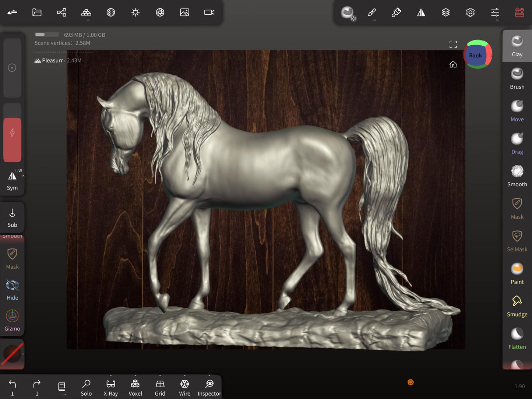
Task: Open the Camera menu
Action: pyautogui.click(x=209, y=12)
